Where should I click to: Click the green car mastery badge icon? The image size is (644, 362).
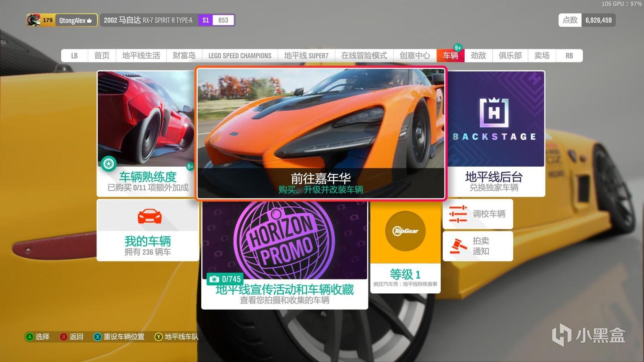(109, 163)
